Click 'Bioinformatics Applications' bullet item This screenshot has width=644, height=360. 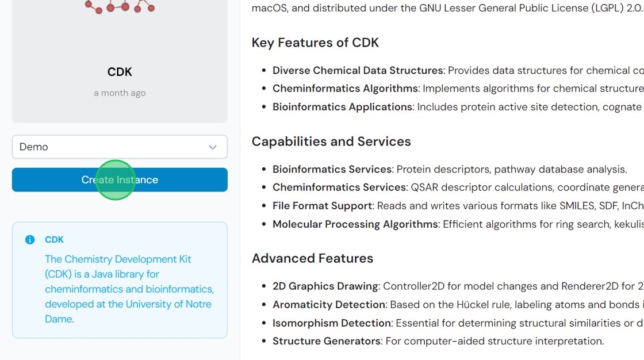click(x=343, y=107)
